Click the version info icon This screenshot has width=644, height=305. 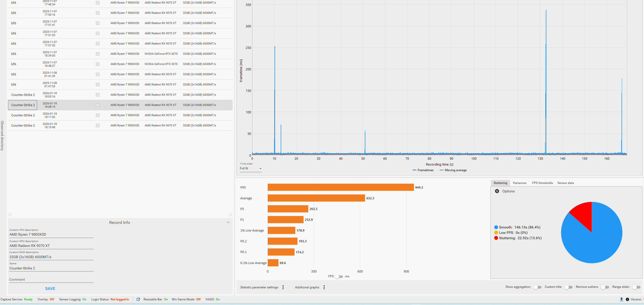(627, 299)
